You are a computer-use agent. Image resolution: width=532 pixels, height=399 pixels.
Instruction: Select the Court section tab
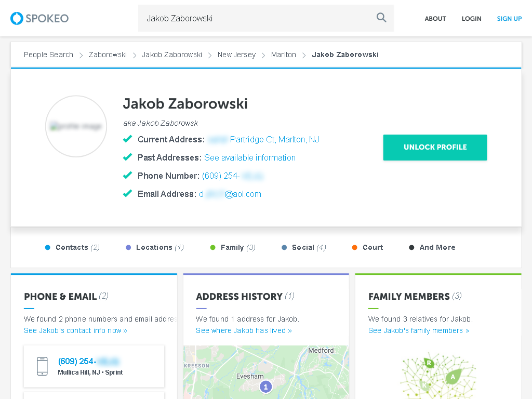click(x=367, y=247)
